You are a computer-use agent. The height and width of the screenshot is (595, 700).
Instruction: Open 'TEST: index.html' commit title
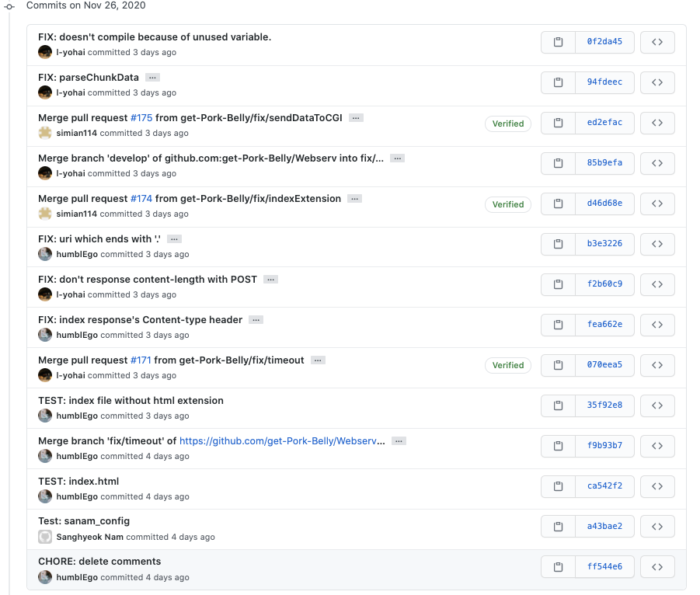click(78, 482)
